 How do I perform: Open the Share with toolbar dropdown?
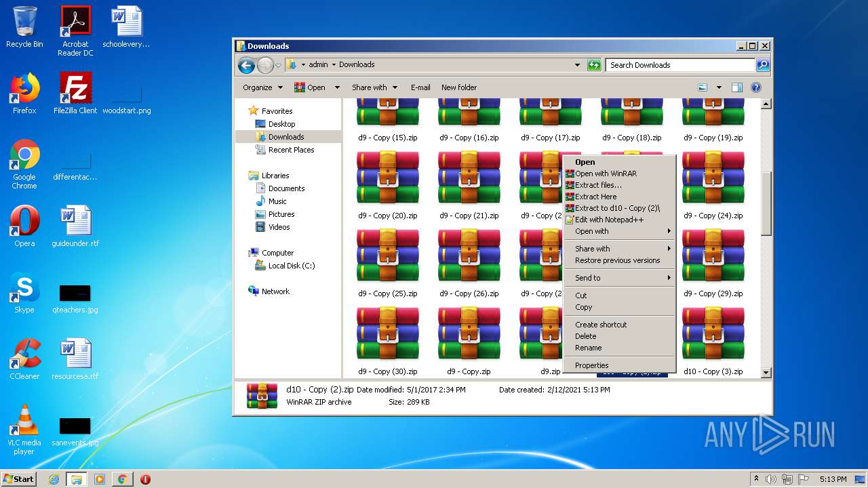374,87
